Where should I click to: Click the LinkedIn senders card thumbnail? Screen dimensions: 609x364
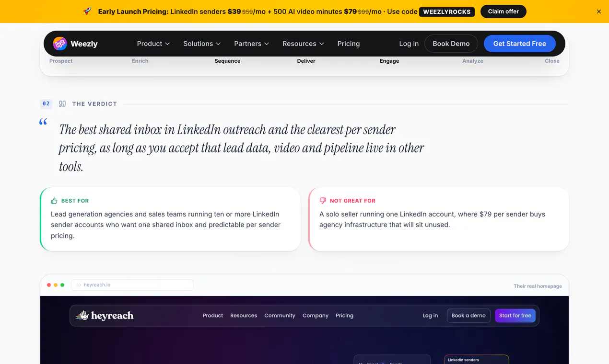coord(476,359)
